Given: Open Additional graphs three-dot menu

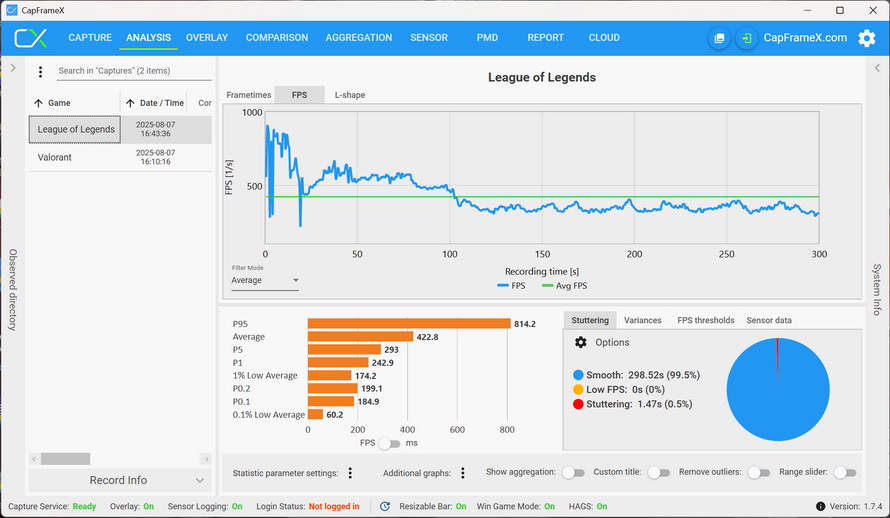Looking at the screenshot, I should 462,473.
